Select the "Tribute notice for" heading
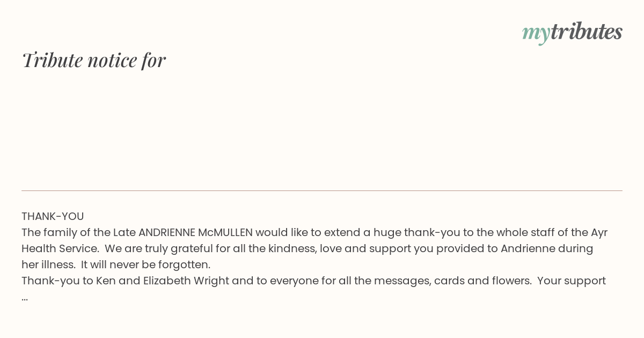The image size is (644, 338). pyautogui.click(x=93, y=60)
